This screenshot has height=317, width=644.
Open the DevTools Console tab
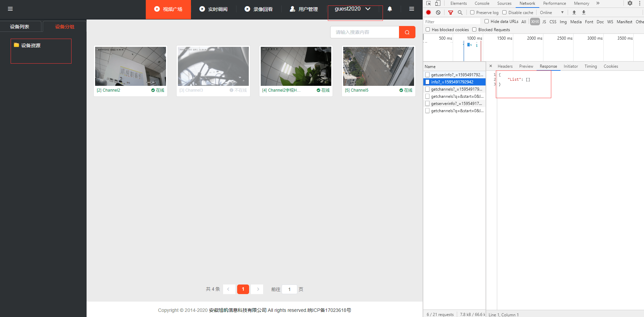point(482,3)
